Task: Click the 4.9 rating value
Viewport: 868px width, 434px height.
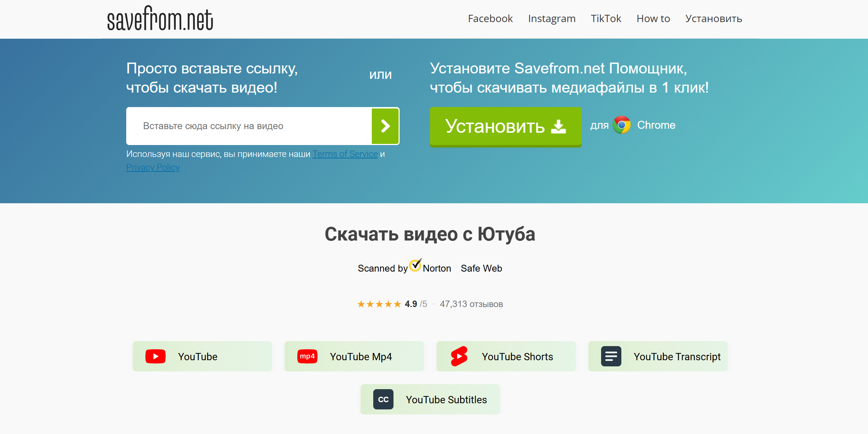Action: (x=411, y=304)
